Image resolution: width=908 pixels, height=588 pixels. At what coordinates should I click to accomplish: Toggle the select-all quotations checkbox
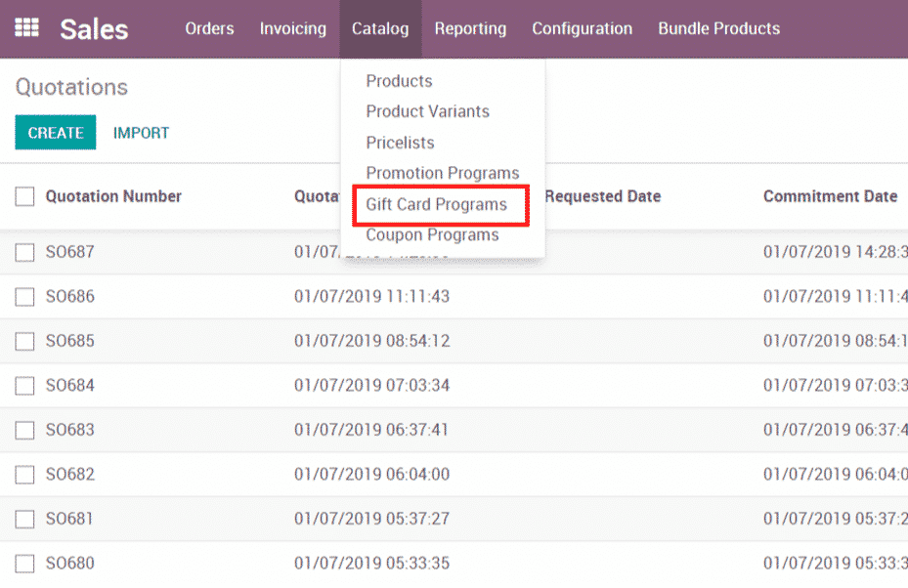point(24,197)
